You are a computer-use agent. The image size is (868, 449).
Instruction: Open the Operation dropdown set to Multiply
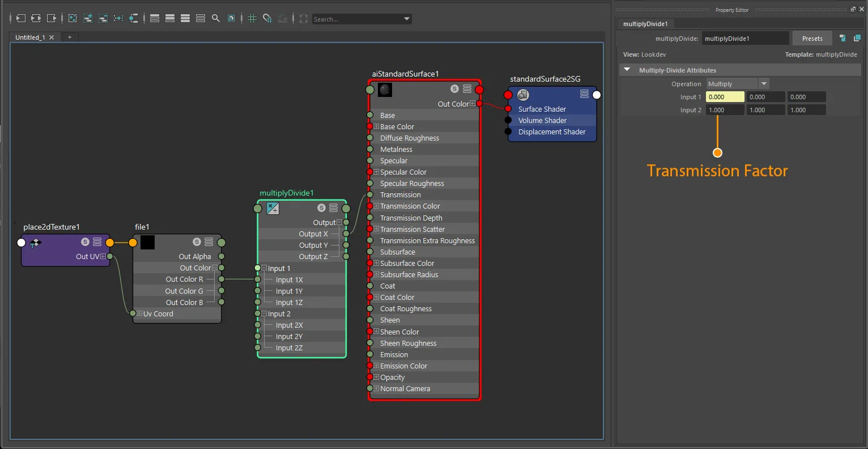tap(737, 83)
